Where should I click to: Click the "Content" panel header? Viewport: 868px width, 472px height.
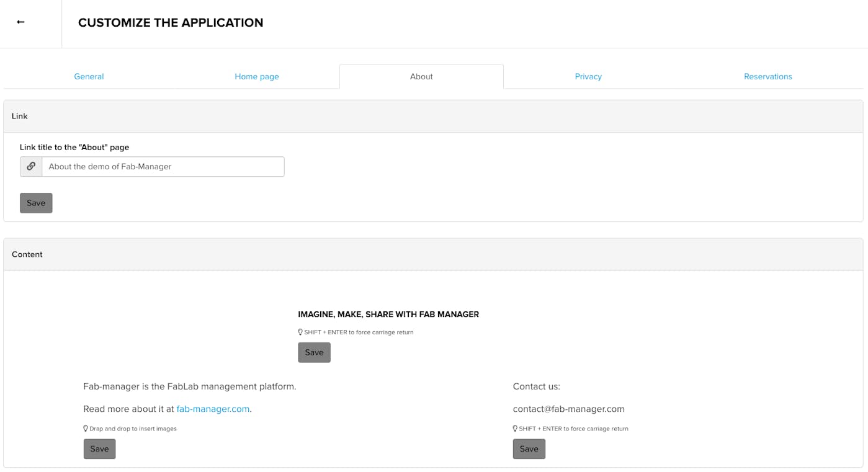433,254
